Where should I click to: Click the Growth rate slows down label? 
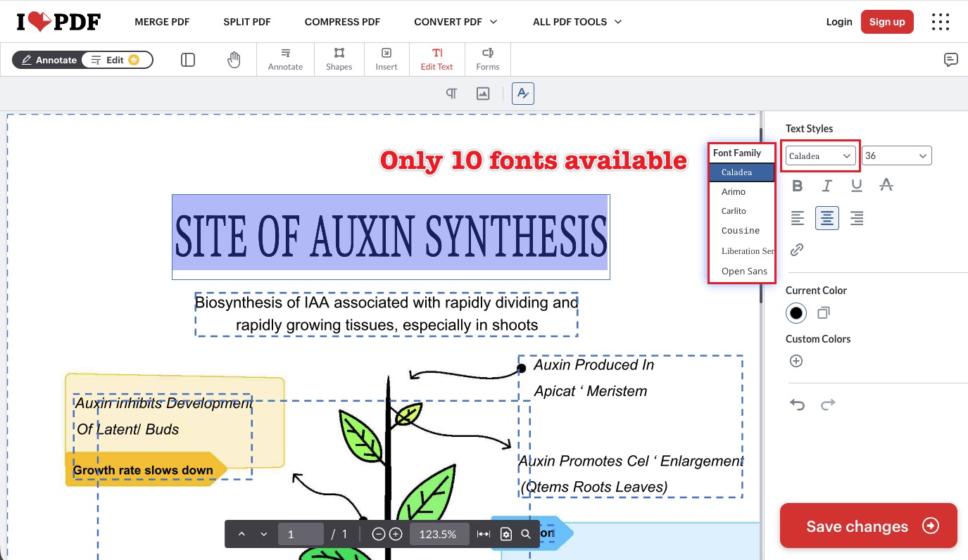click(143, 470)
